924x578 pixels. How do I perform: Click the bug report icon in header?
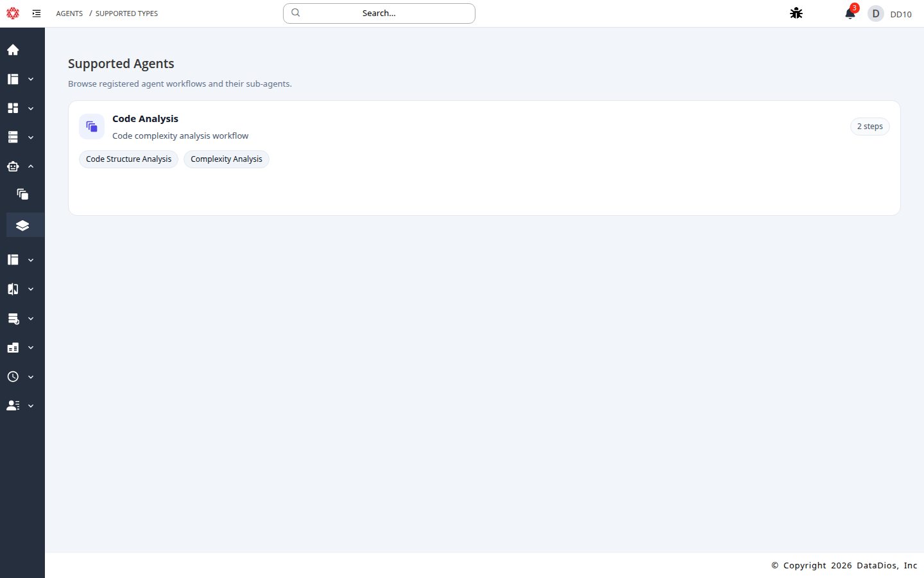click(x=796, y=13)
